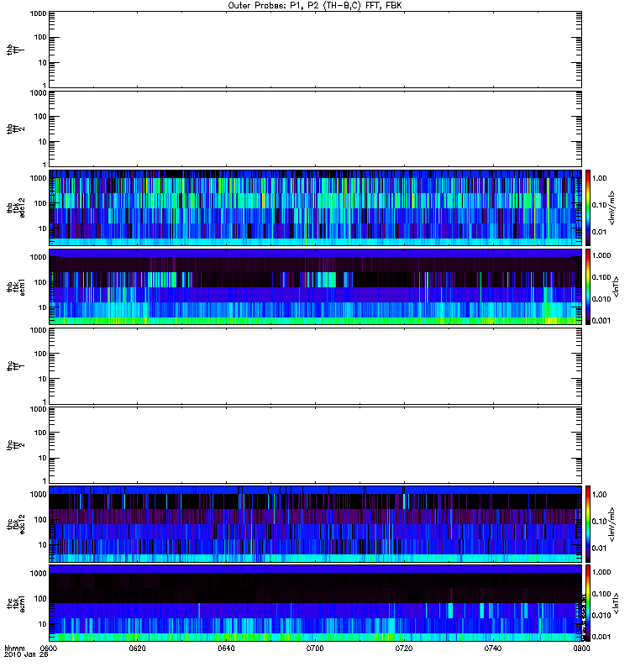Select the 'thc fff 1' panel axis label

(x=15, y=366)
